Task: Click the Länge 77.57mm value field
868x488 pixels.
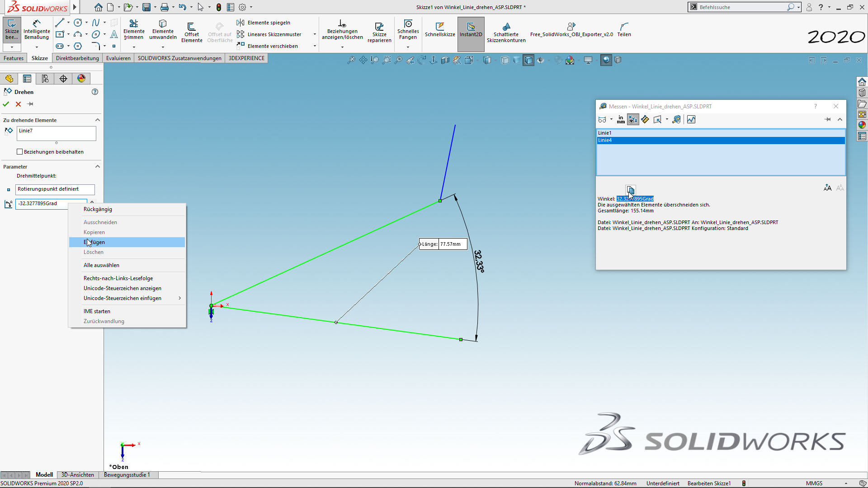Action: click(453, 244)
